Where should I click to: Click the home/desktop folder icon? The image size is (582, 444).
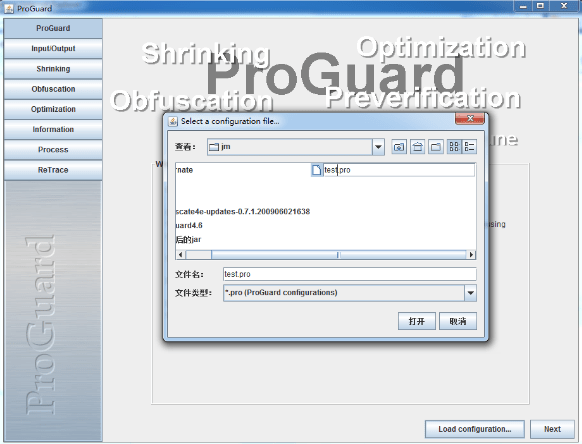point(418,147)
